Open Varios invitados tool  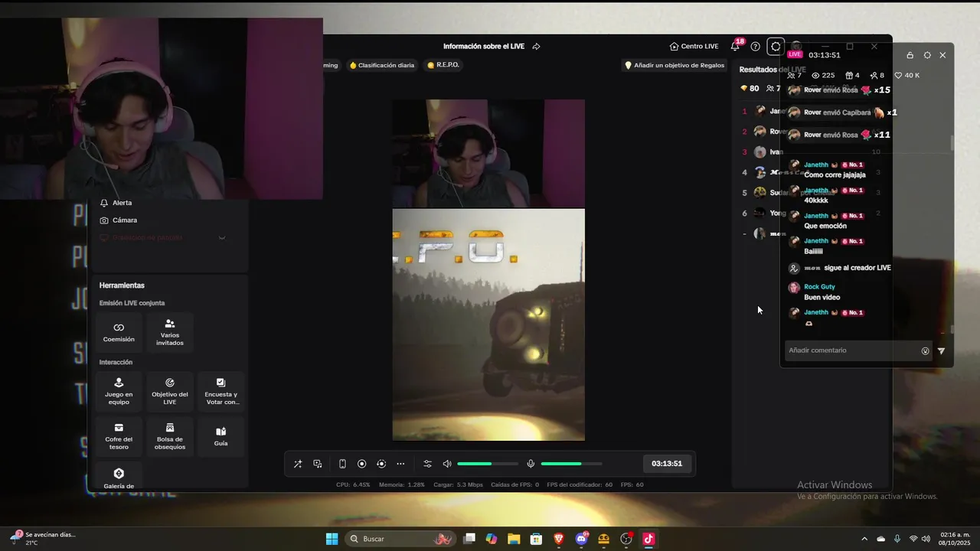(x=170, y=332)
